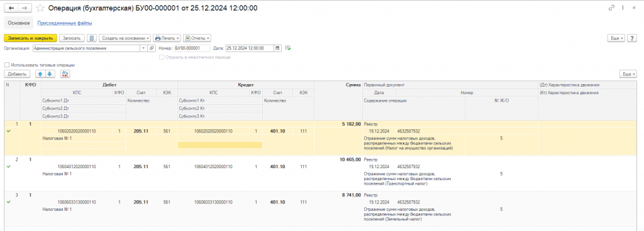Expand 'Создать на основании' dropdown
The height and width of the screenshot is (231, 644).
125,38
